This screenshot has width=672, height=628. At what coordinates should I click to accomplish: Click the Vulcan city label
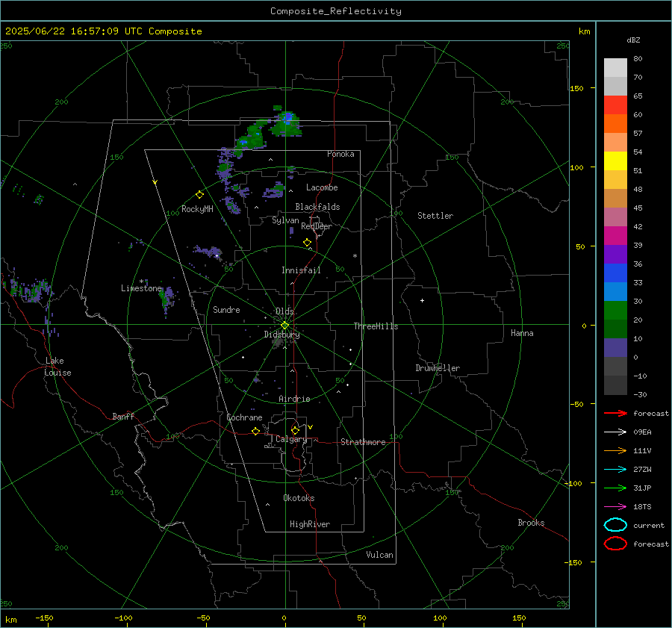(x=379, y=555)
